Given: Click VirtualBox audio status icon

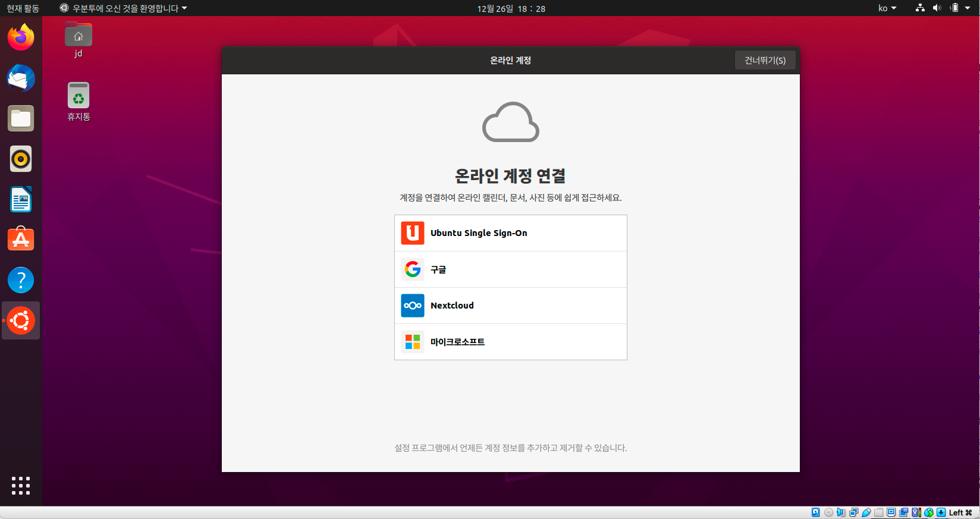Looking at the screenshot, I should coord(841,512).
